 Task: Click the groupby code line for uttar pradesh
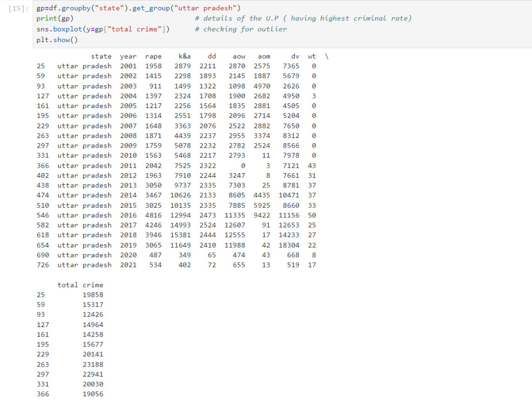[x=138, y=8]
